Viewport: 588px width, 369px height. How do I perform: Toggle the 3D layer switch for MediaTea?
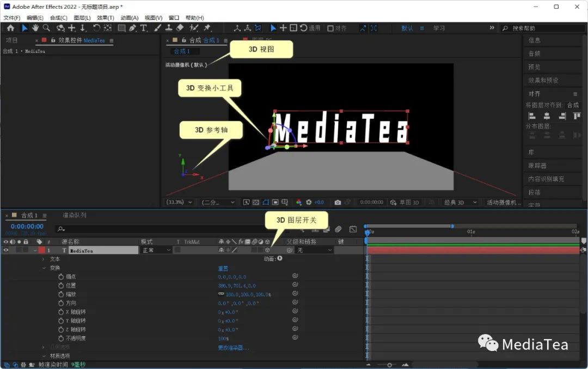coord(267,250)
